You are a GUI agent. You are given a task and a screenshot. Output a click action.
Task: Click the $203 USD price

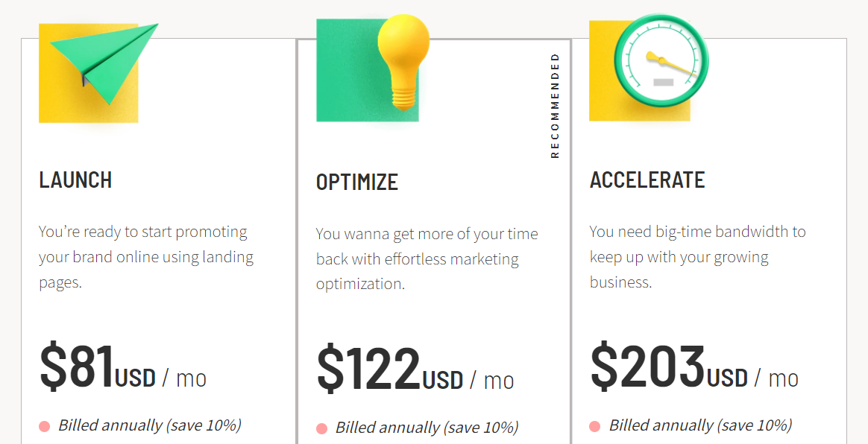[694, 367]
